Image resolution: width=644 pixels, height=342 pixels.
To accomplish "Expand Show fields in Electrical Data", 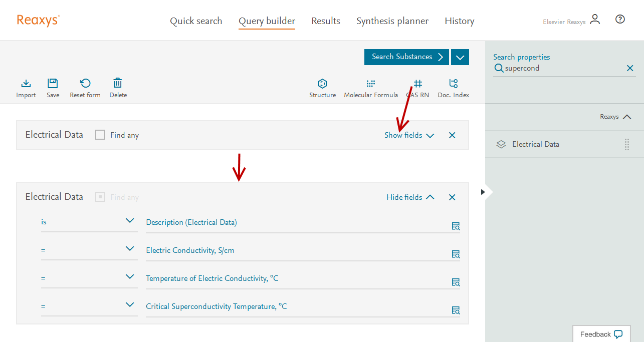I will 409,135.
